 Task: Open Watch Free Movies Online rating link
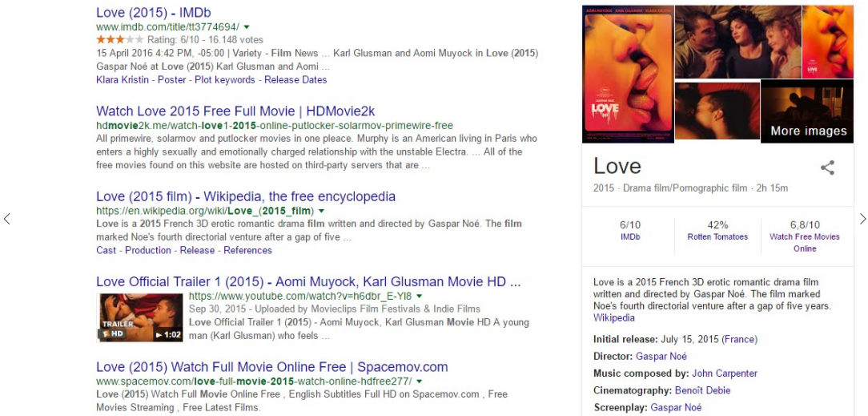coord(804,243)
